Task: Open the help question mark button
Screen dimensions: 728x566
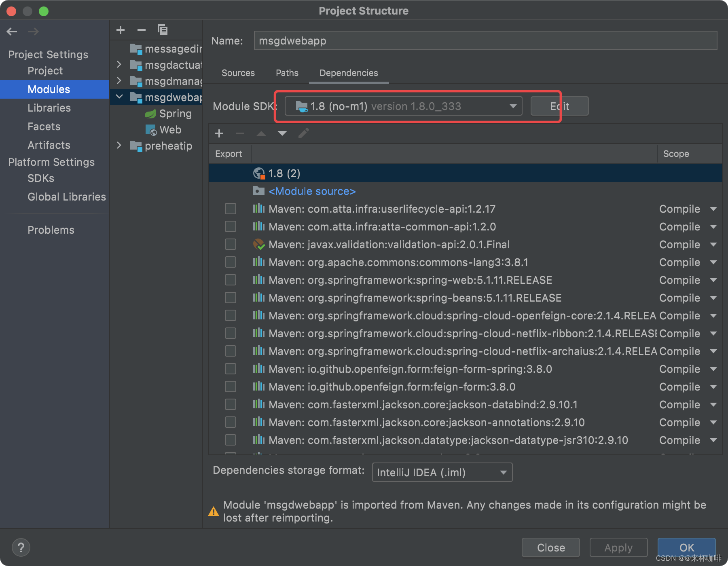Action: [21, 548]
